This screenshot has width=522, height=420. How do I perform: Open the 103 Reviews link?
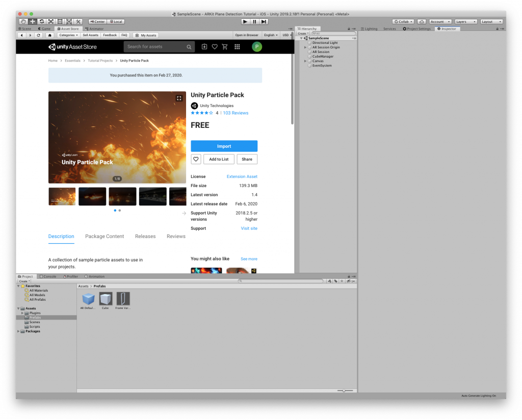(x=236, y=113)
